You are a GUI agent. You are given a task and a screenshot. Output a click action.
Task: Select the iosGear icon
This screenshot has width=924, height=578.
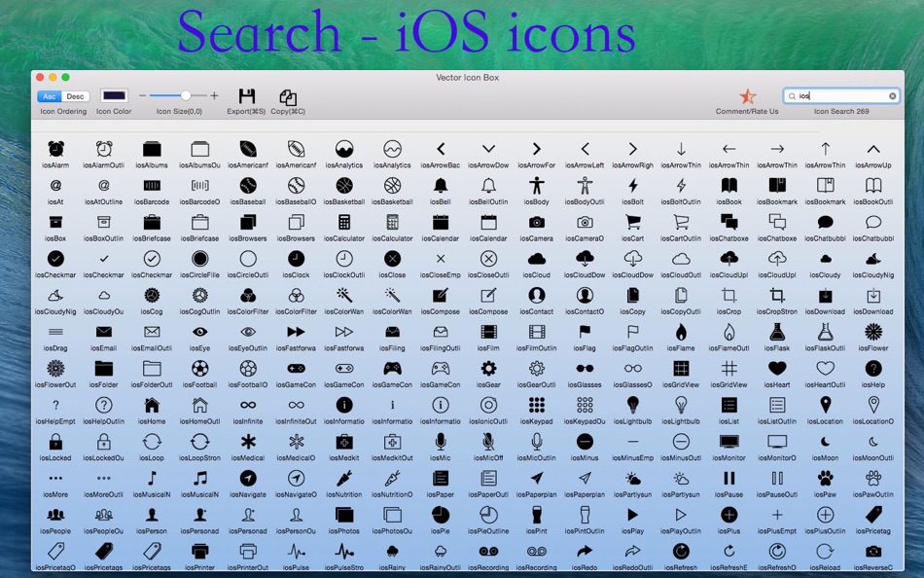[488, 368]
